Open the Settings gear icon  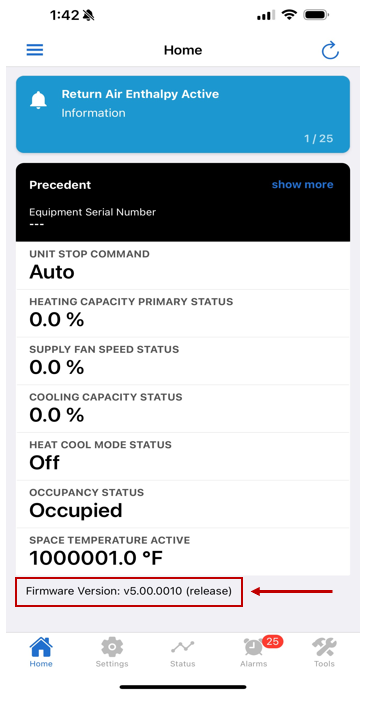[112, 647]
